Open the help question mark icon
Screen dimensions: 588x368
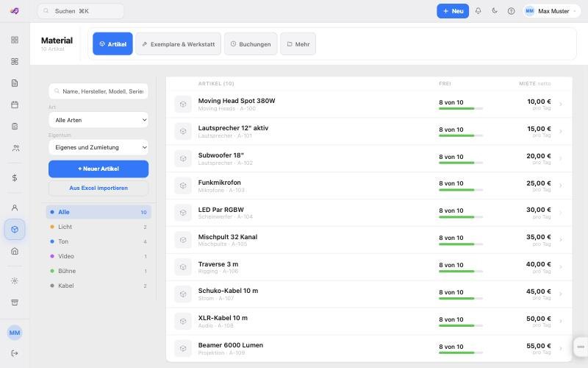511,11
